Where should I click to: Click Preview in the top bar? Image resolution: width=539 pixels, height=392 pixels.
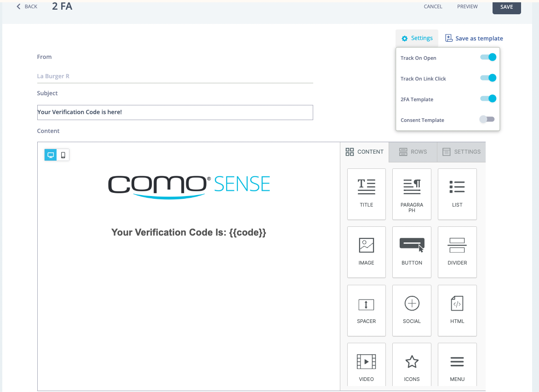tap(468, 6)
